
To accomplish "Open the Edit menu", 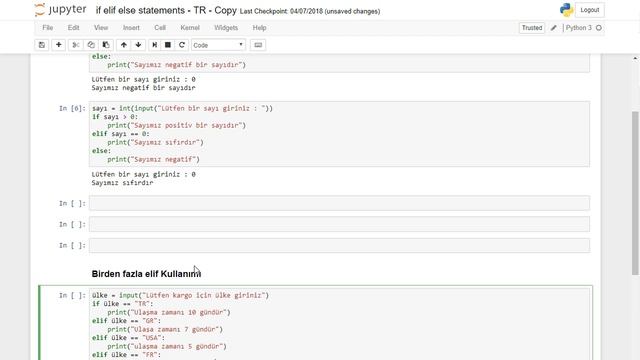I will [x=73, y=28].
